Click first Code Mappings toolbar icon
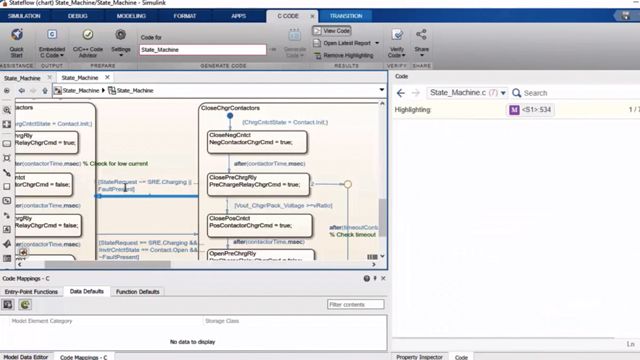 [x=8, y=304]
